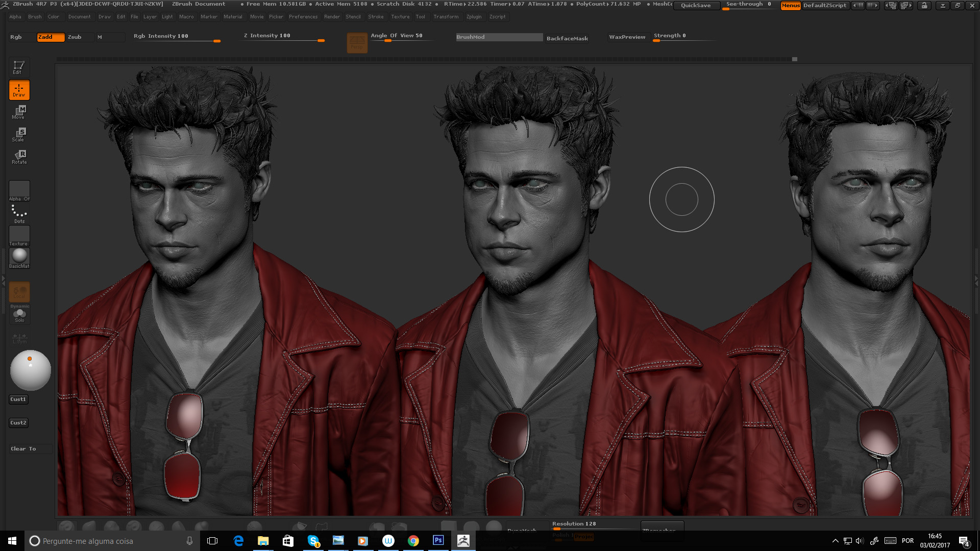Toggle L.Sym local symmetry button

pos(19,338)
